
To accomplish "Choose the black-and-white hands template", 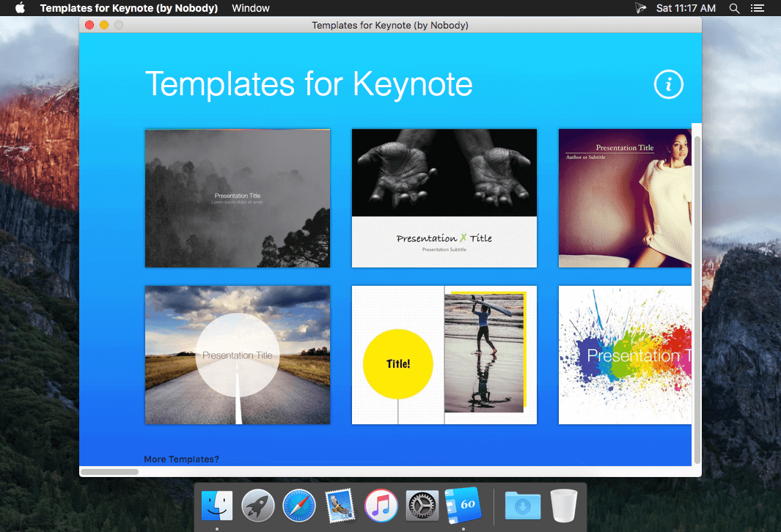I will tap(444, 198).
